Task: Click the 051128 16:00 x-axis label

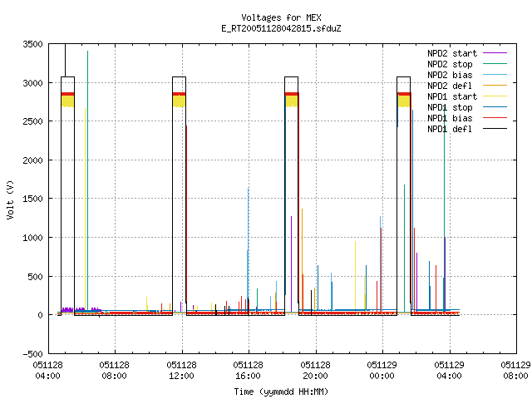Action: click(248, 371)
